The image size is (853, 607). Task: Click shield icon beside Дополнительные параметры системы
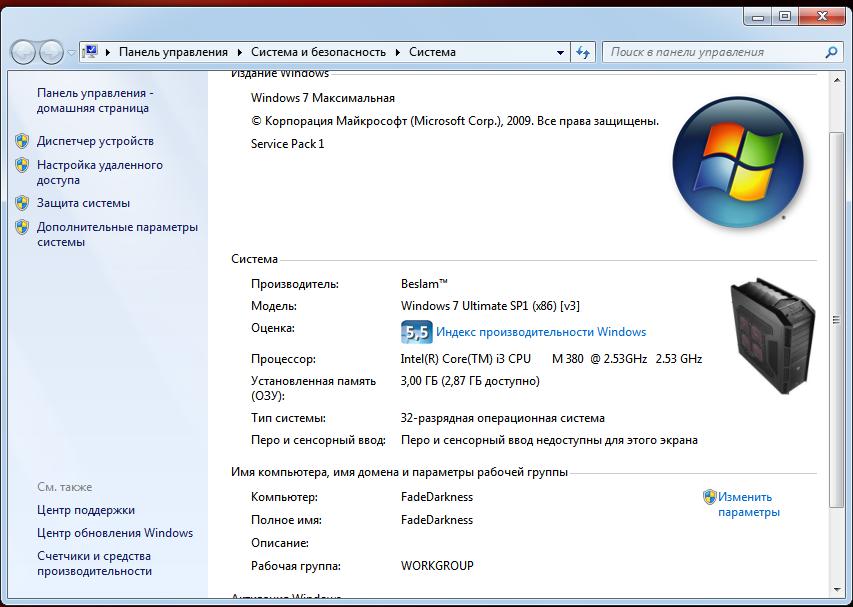22,227
